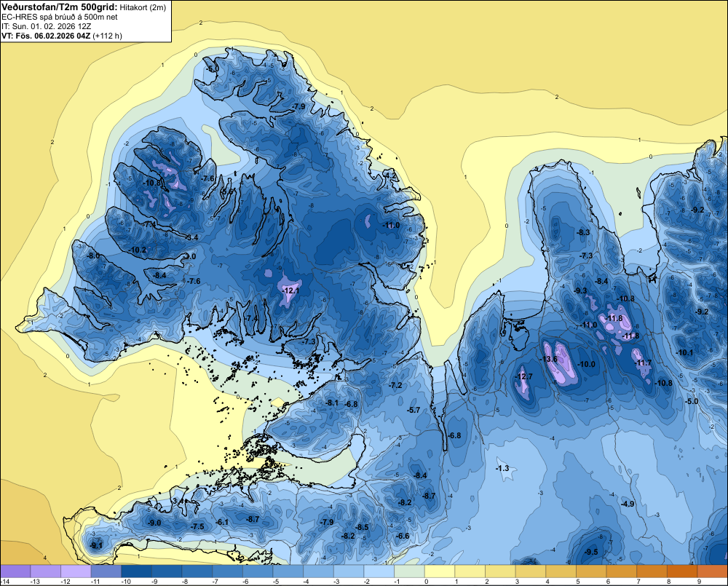Click the '-8.3' temperature label
Image resolution: width=728 pixels, height=586 pixels.
[x=583, y=232]
